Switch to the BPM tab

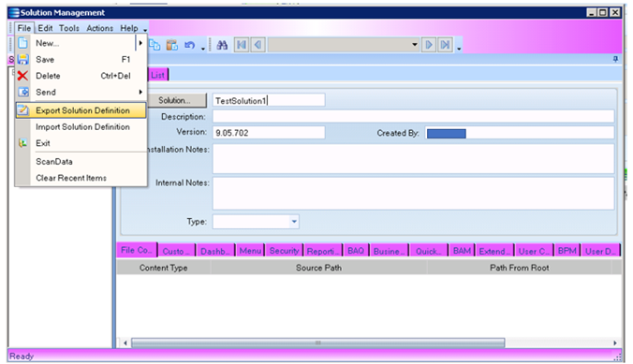[x=567, y=251]
